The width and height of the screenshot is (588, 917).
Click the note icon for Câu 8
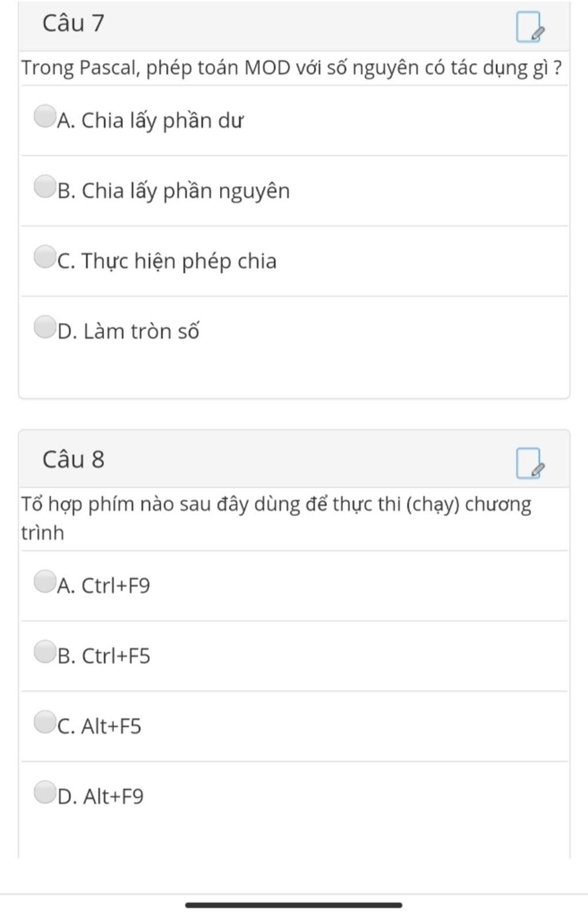[529, 463]
